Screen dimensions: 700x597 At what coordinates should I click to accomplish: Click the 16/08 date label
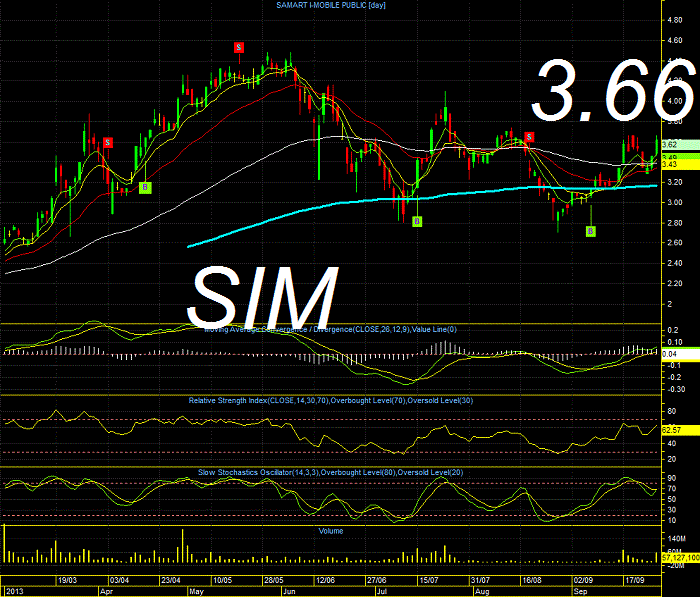click(x=532, y=580)
